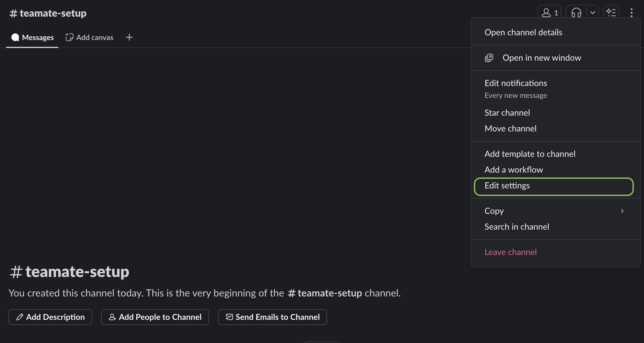Open Edit notifications option
Image resolution: width=644 pixels, height=343 pixels.
[x=555, y=89]
